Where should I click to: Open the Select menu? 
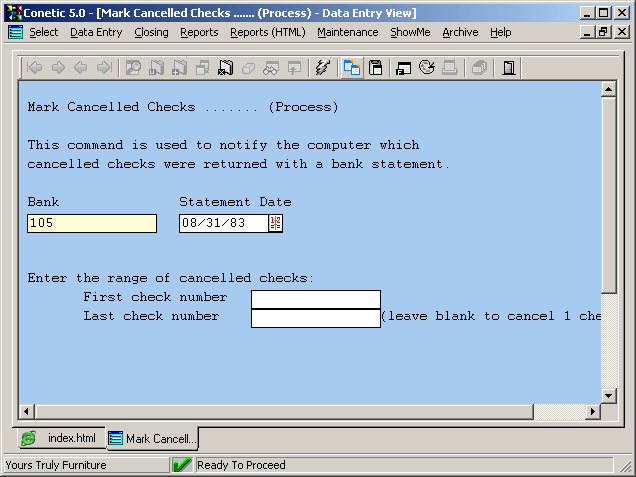(44, 32)
